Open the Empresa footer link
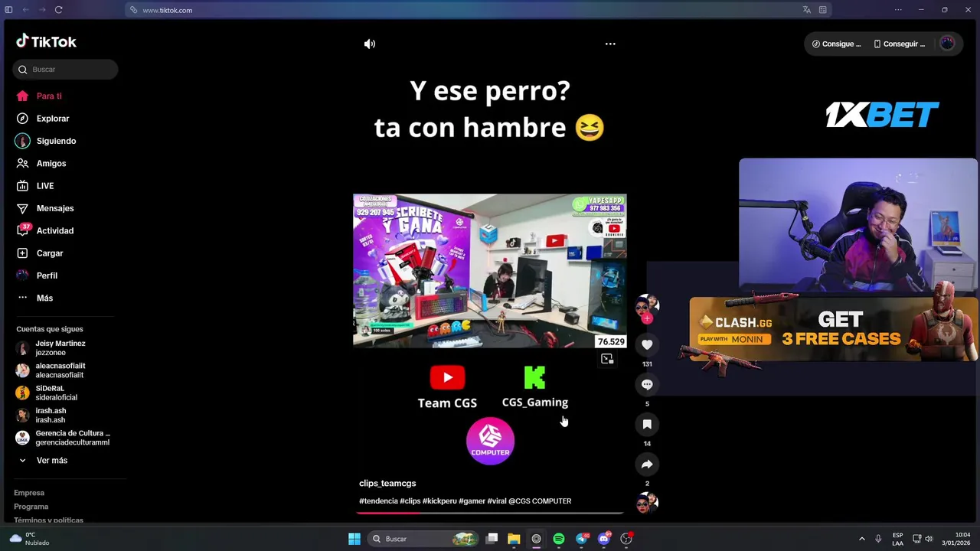Screen dimensions: 980x551 click(29, 493)
